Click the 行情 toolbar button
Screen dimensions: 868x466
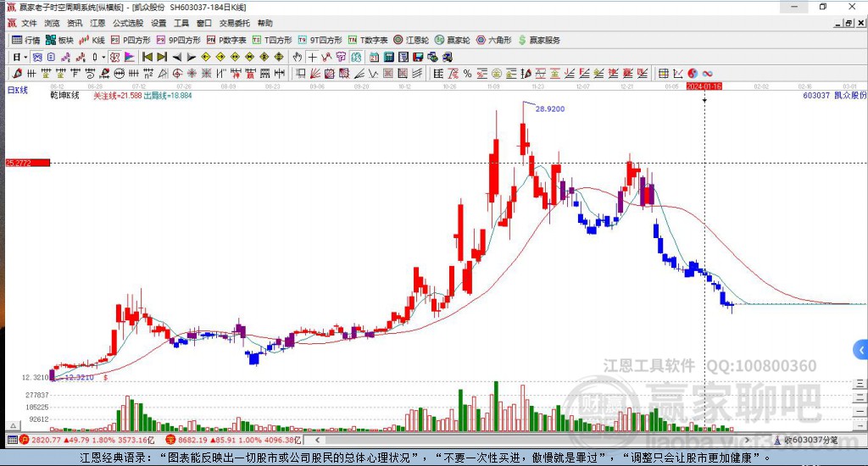tap(26, 40)
